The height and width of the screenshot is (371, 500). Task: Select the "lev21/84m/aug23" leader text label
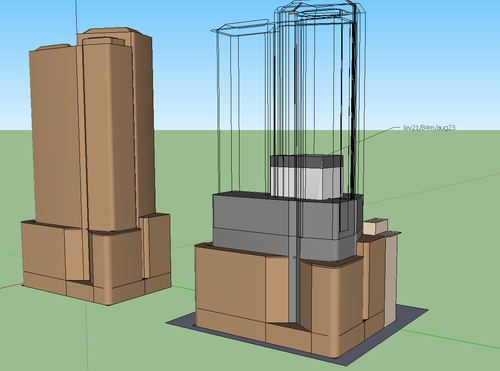(429, 128)
